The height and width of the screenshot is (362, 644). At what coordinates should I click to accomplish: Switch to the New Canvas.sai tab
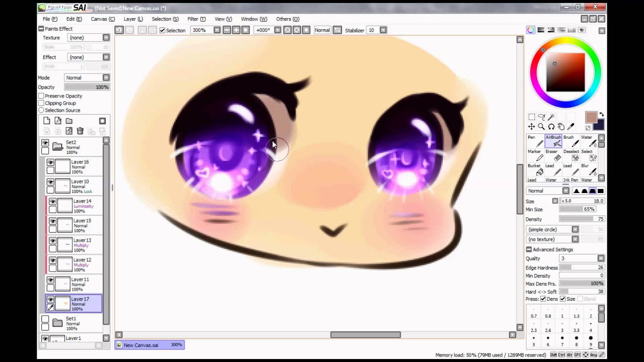point(149,345)
